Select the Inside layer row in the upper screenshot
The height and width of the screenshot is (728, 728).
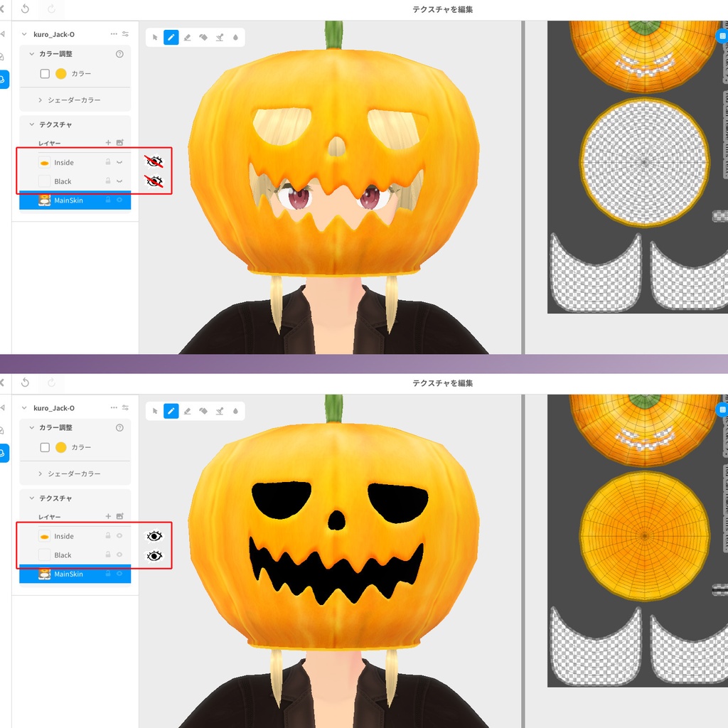[x=75, y=162]
